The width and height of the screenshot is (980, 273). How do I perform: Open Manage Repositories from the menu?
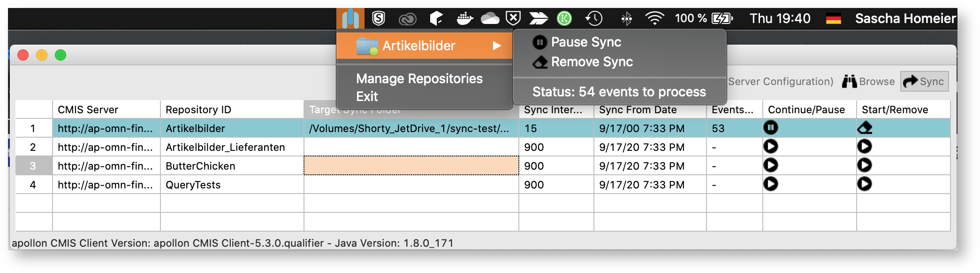[419, 78]
